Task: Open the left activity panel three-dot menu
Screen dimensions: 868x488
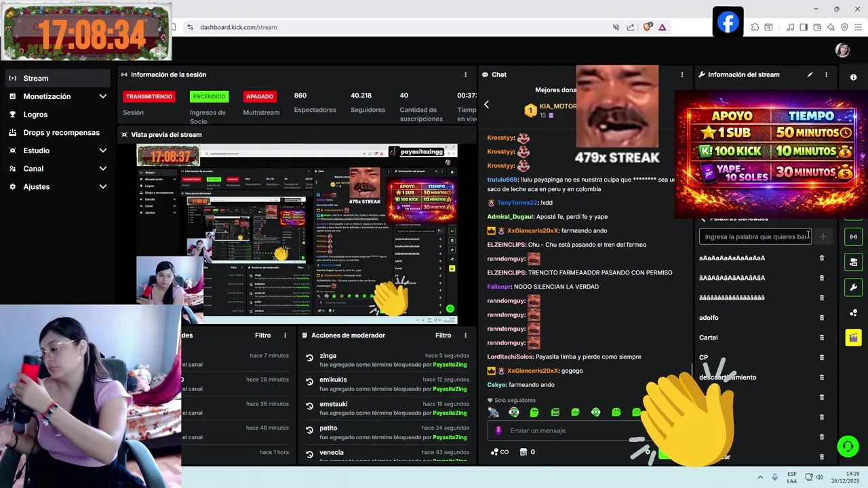Action: 285,335
